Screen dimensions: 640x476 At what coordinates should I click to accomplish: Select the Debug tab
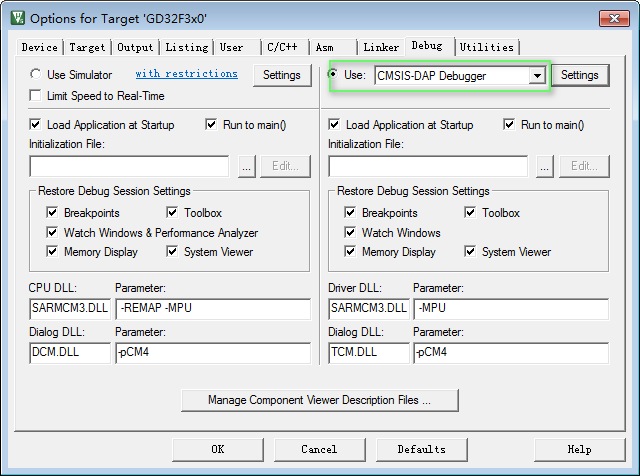(x=430, y=46)
